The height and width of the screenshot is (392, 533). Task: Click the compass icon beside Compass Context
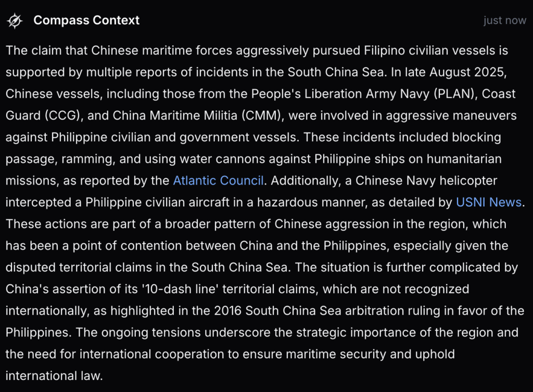point(15,21)
